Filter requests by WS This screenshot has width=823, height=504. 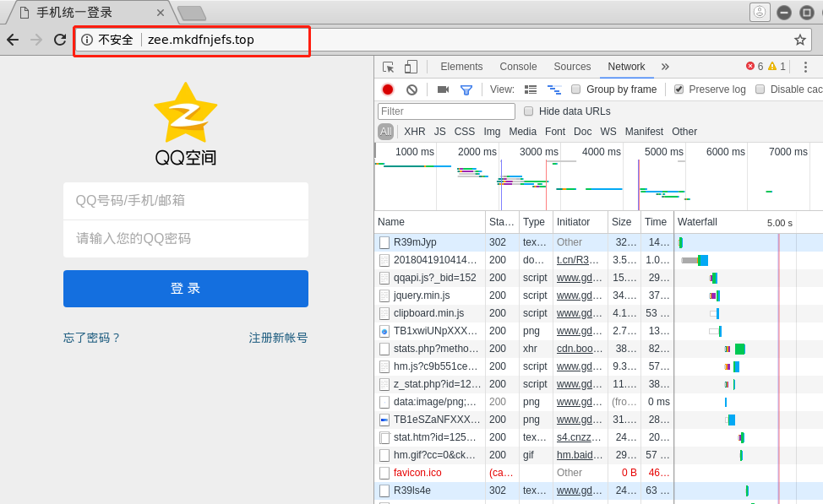[x=608, y=132]
